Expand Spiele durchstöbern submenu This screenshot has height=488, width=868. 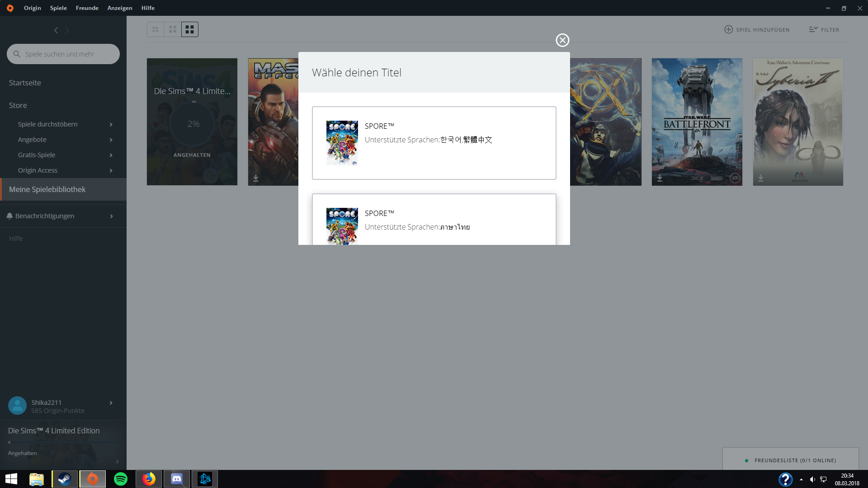(111, 124)
